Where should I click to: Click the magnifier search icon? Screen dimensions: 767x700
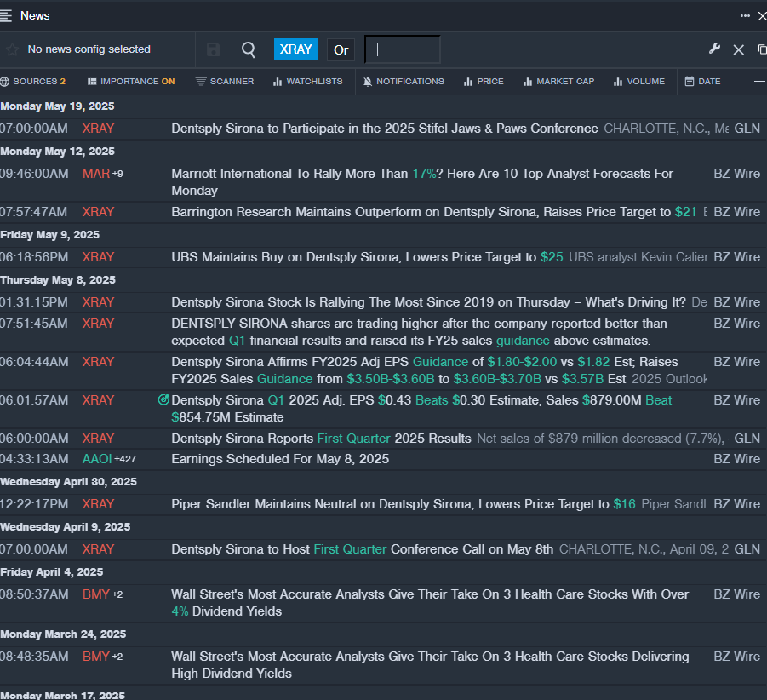point(249,49)
